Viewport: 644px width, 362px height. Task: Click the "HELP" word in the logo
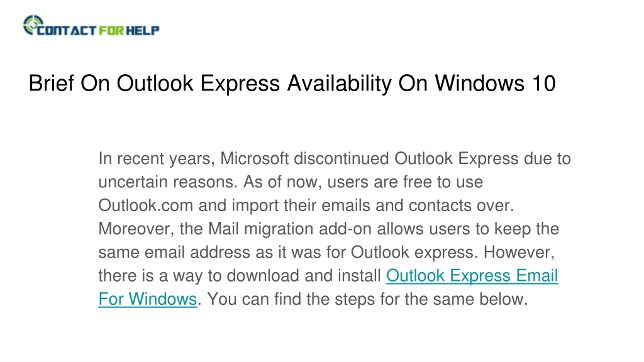(x=143, y=30)
